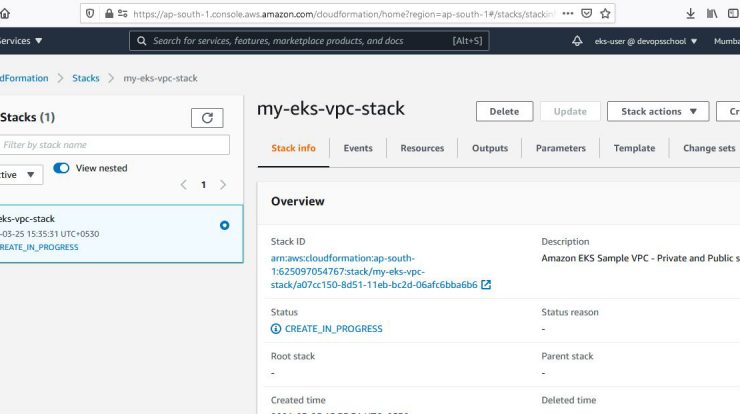Toggle View nested switch
The width and height of the screenshot is (740, 414).
[x=61, y=168]
